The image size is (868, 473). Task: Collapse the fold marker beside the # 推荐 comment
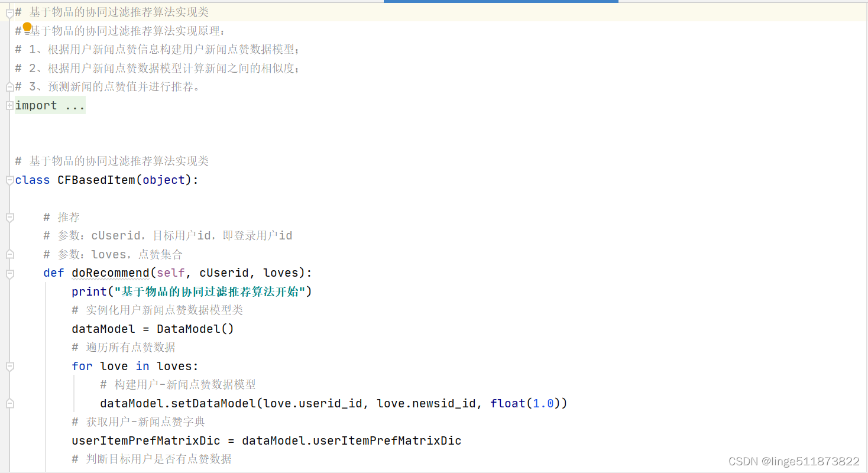point(9,218)
